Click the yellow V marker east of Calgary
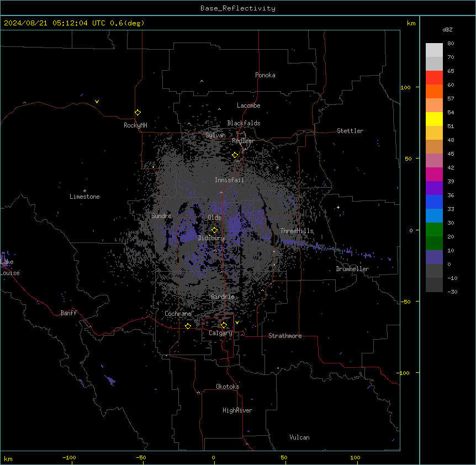 237,323
